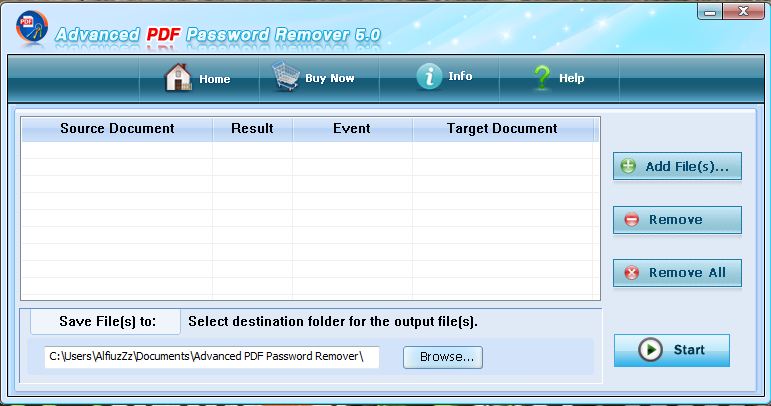
Task: Click text 'Select destination folder for the output file(s).'
Action: [333, 322]
